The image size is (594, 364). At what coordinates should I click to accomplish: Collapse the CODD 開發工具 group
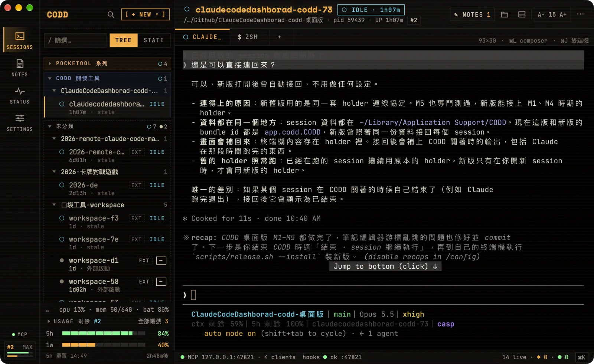[x=107, y=78]
